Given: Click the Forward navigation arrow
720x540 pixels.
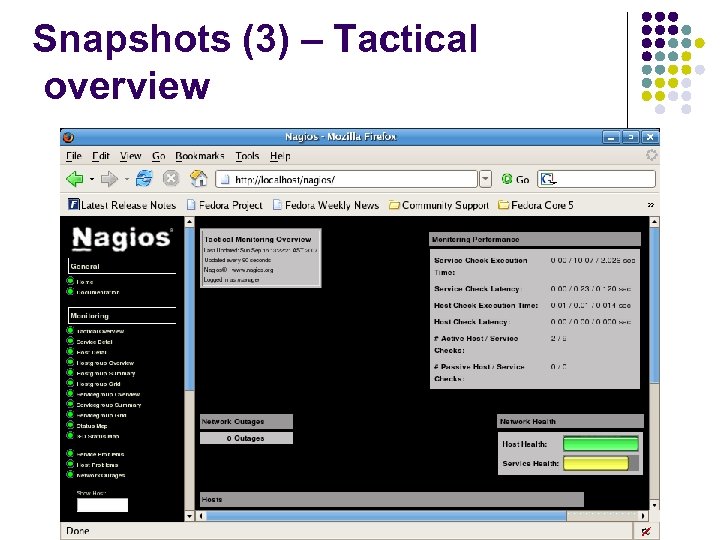Looking at the screenshot, I should [109, 179].
